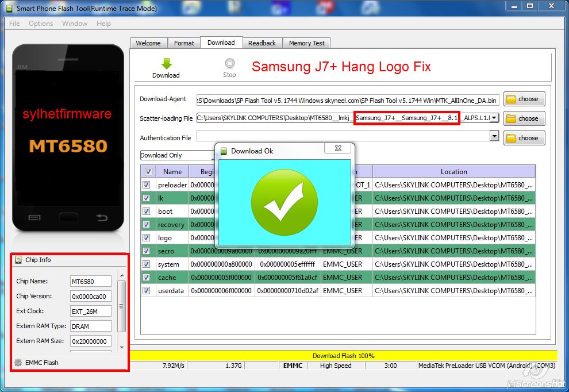The height and width of the screenshot is (392, 569).
Task: Click the High Speed status bar entry
Action: [335, 366]
